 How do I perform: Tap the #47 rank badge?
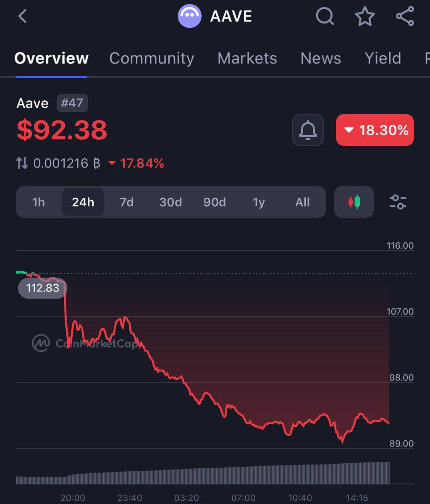pyautogui.click(x=72, y=103)
